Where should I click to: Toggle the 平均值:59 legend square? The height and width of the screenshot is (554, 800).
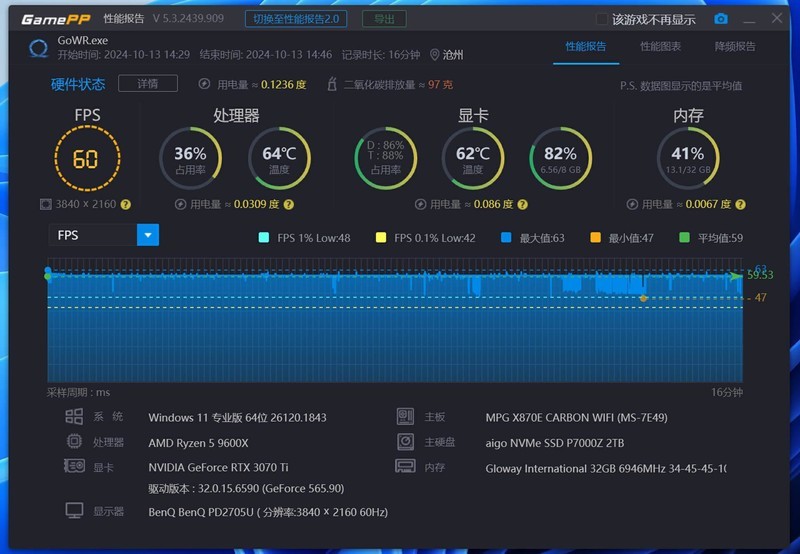point(685,238)
